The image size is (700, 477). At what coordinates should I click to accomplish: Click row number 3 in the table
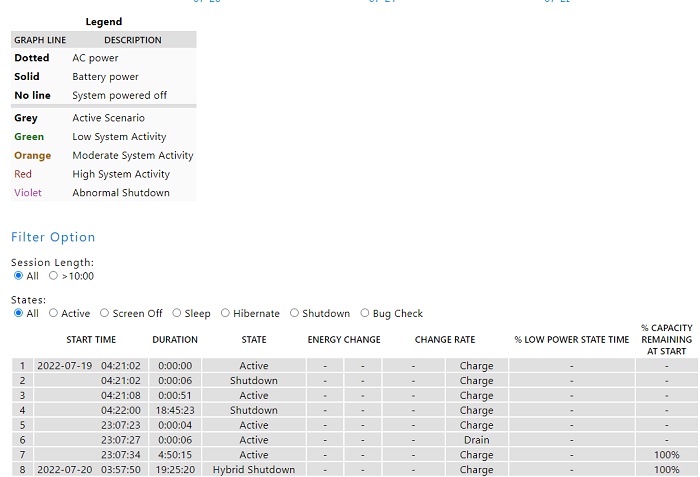22,395
